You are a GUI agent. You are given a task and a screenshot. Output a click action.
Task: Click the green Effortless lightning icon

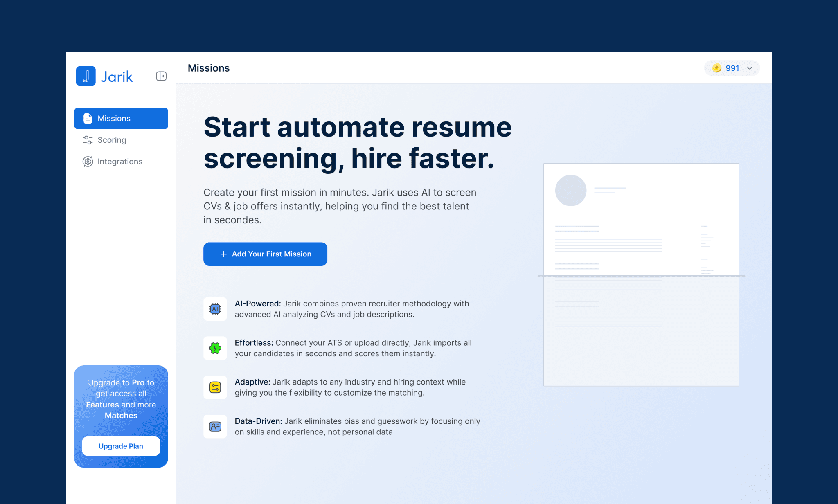pyautogui.click(x=215, y=348)
